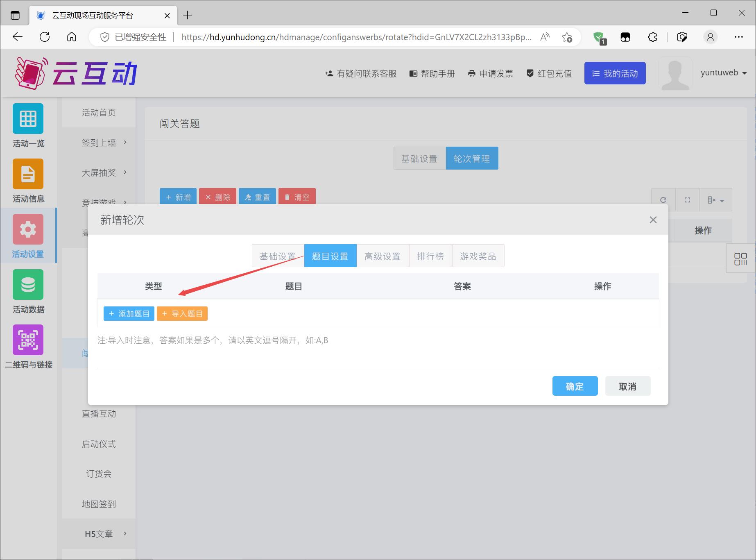This screenshot has height=560, width=756.
Task: Open the 活动一览 grid icon
Action: (28, 119)
